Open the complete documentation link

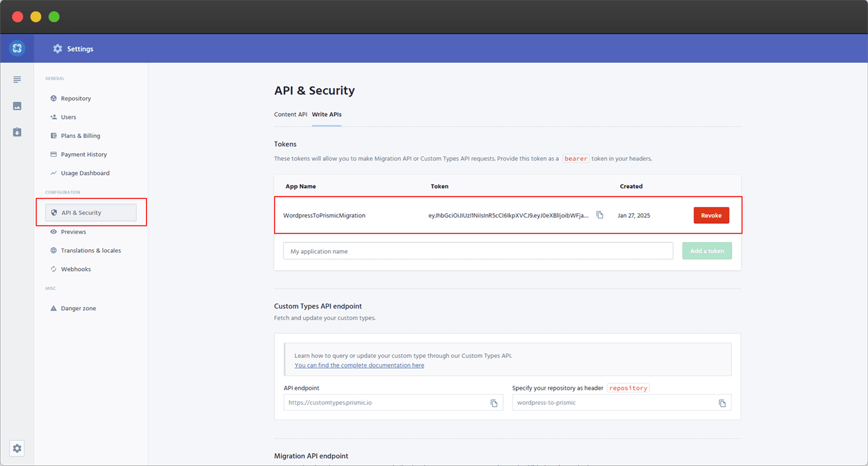(x=359, y=365)
